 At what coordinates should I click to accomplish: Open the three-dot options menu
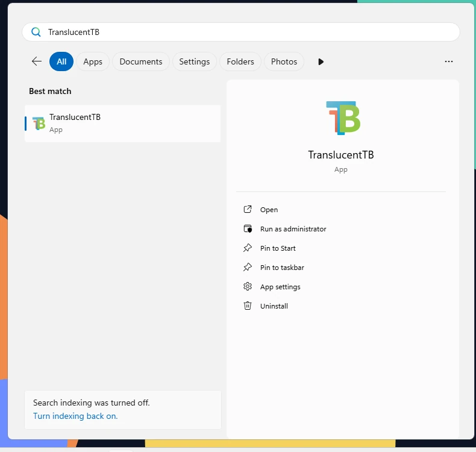click(449, 61)
